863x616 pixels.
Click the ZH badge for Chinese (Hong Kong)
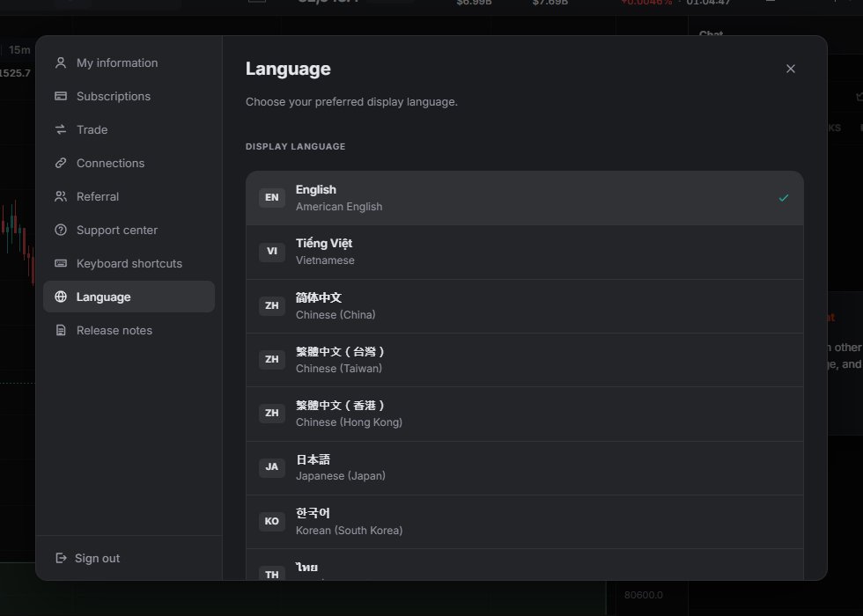point(272,413)
